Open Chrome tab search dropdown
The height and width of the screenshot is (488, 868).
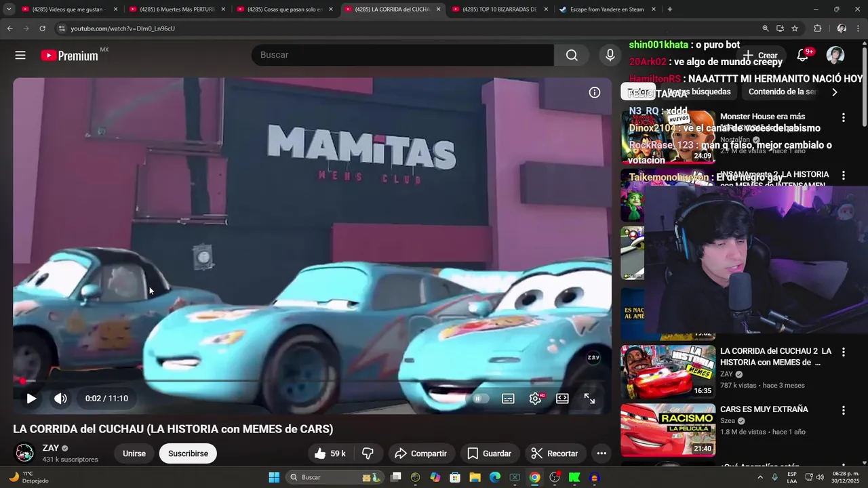click(9, 9)
